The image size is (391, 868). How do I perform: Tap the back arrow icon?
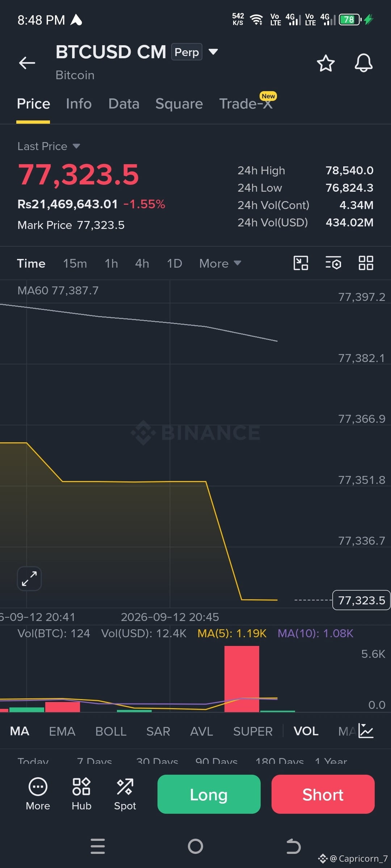click(x=27, y=63)
